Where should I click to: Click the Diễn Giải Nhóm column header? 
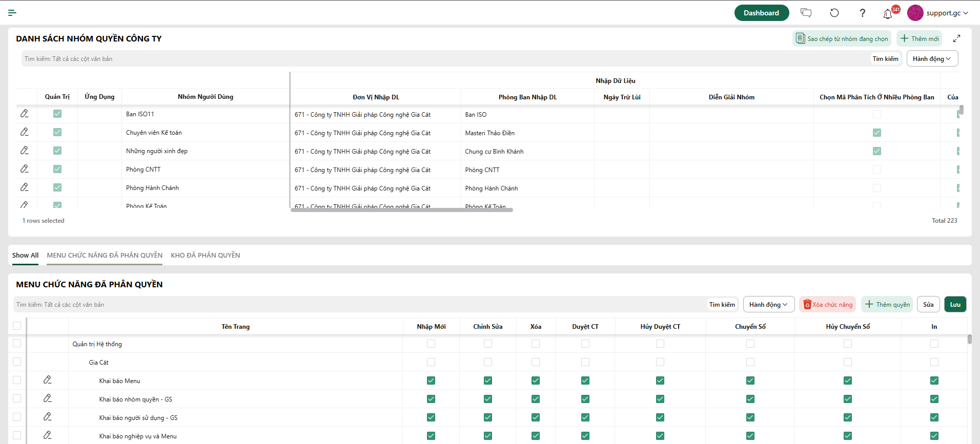(731, 97)
